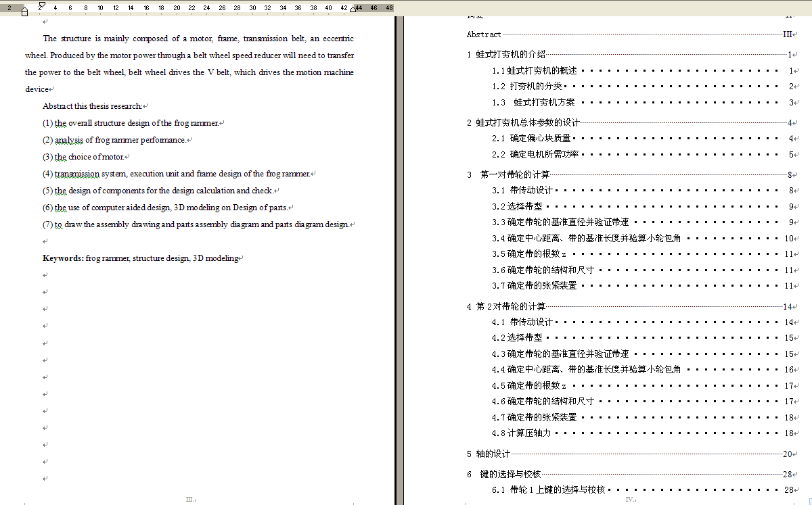This screenshot has height=505, width=812.
Task: Open TOC entry '3.5确定带的根数z'
Action: 644,254
